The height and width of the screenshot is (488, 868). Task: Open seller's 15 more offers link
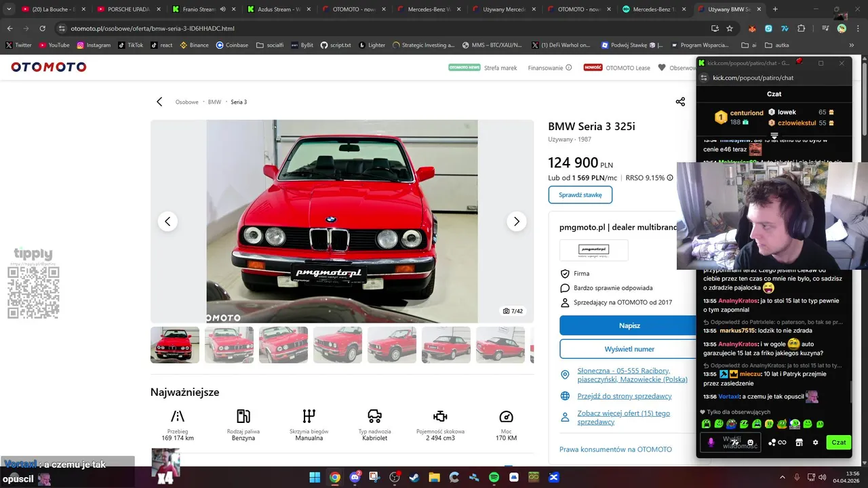623,417
